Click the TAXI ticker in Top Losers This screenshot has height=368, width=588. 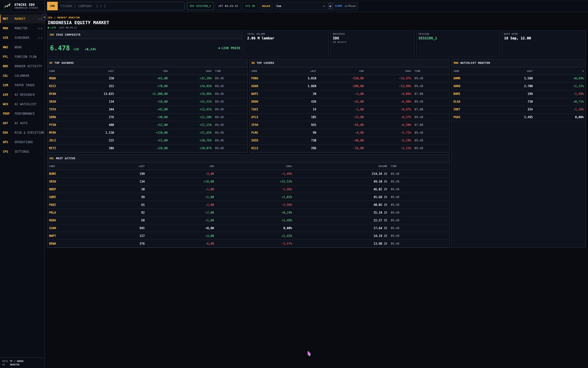coord(255,109)
